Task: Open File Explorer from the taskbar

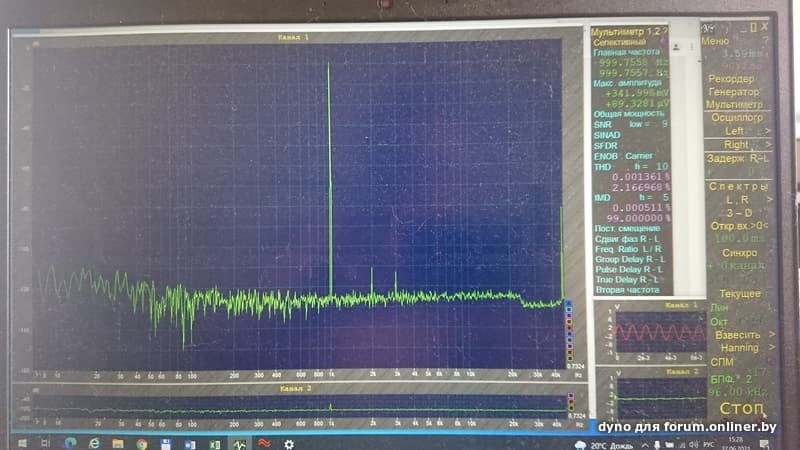Action: (x=118, y=442)
